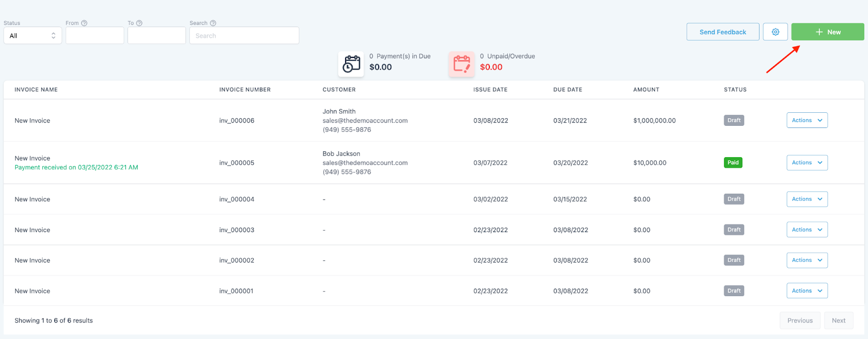
Task: Click the green Paid status badge
Action: tap(733, 163)
